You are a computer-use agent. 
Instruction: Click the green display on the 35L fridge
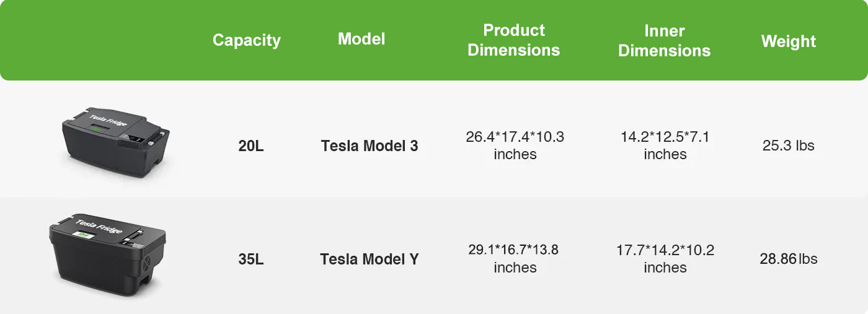coord(84,236)
